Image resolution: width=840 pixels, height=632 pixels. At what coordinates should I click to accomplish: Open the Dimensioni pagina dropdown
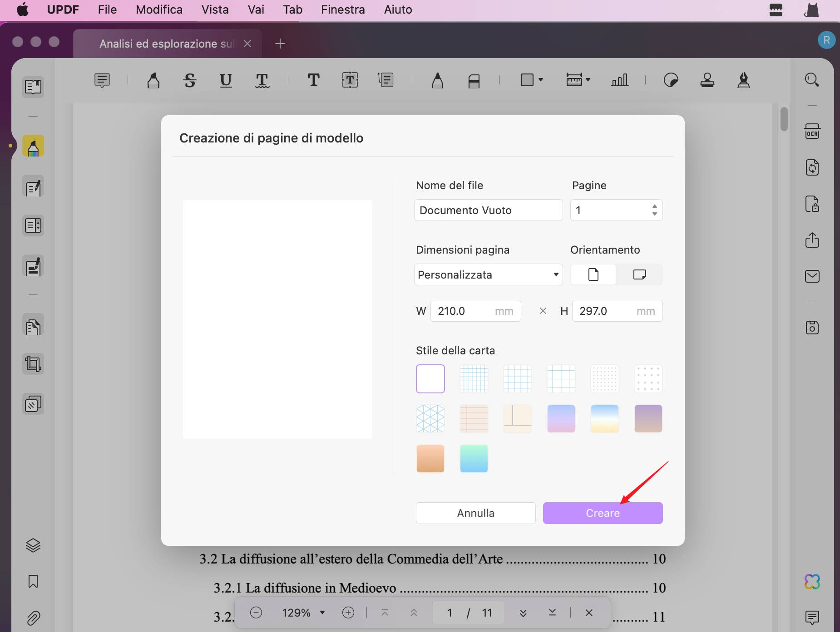(x=488, y=274)
